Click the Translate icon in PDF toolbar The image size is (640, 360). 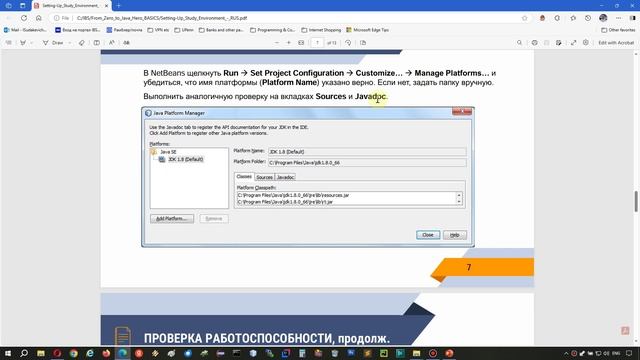tap(127, 42)
